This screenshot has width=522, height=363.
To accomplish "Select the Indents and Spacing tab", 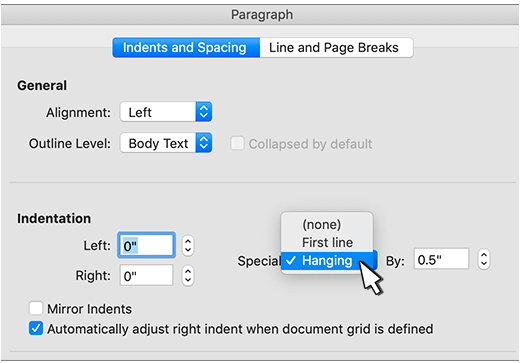I will (x=186, y=48).
